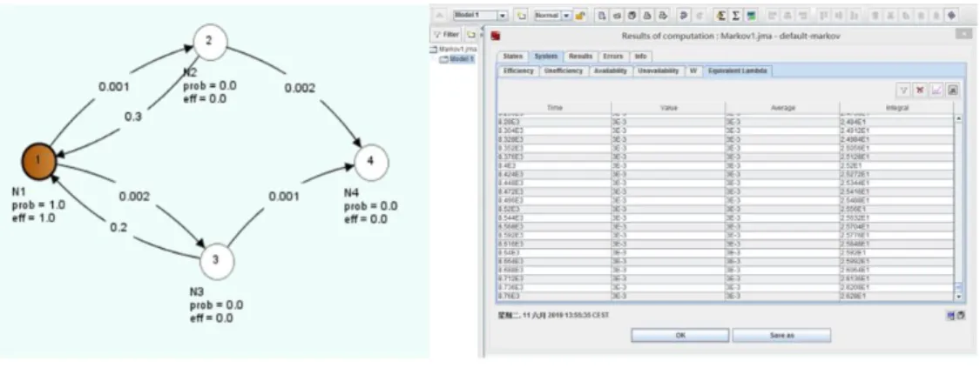980x368 pixels.
Task: Select Markov1.jma in the model tree
Action: coord(458,49)
